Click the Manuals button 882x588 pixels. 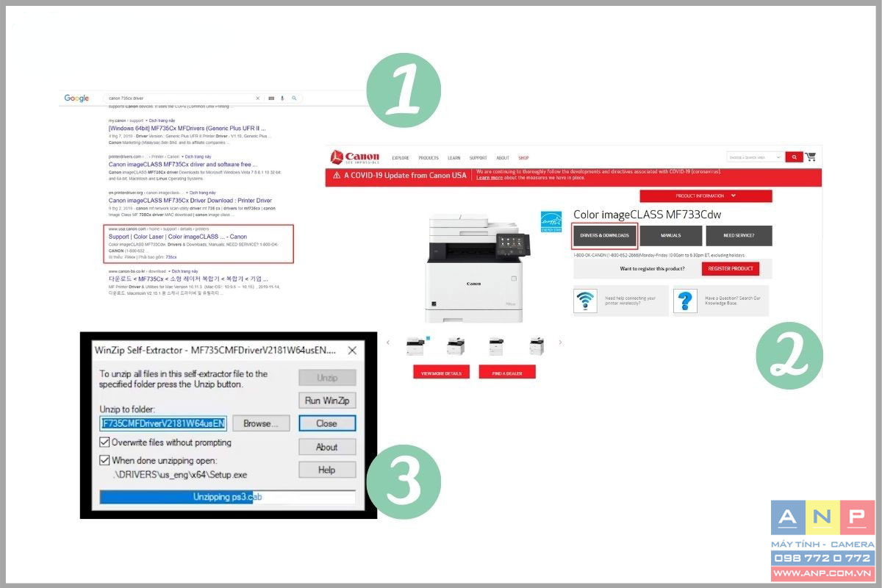pos(671,236)
